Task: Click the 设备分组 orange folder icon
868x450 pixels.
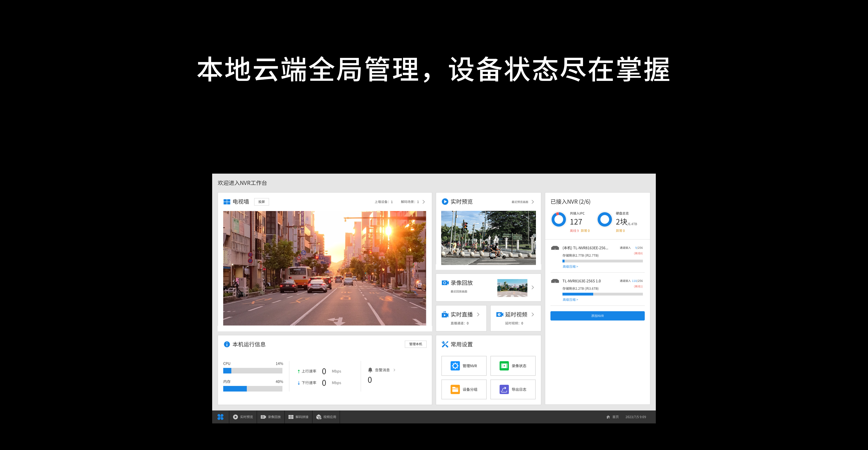Action: pyautogui.click(x=455, y=389)
